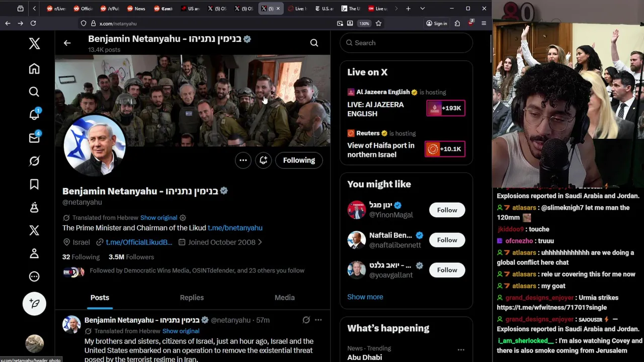Open the Naftali Bennett avatar
The width and height of the screenshot is (644, 362).
356,240
